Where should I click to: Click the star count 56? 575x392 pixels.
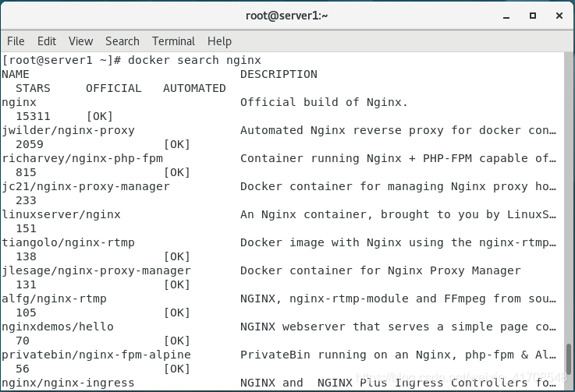[x=23, y=369]
